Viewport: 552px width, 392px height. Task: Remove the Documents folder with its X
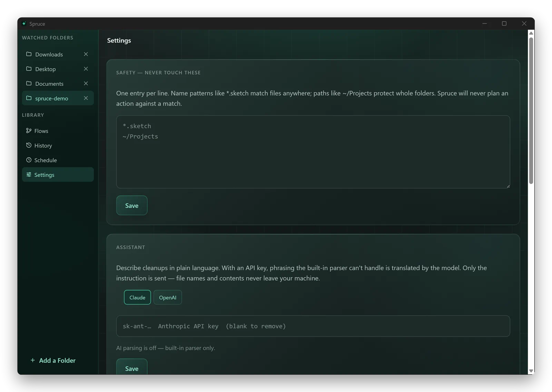pos(86,84)
